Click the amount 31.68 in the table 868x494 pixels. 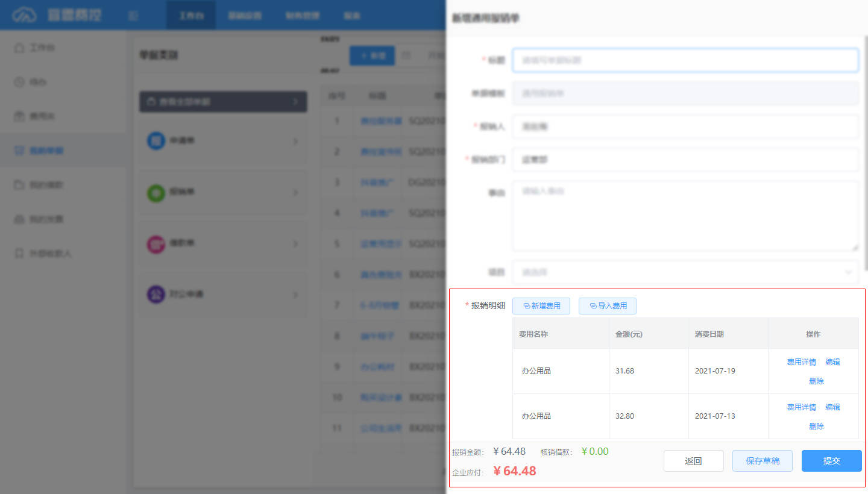click(624, 371)
